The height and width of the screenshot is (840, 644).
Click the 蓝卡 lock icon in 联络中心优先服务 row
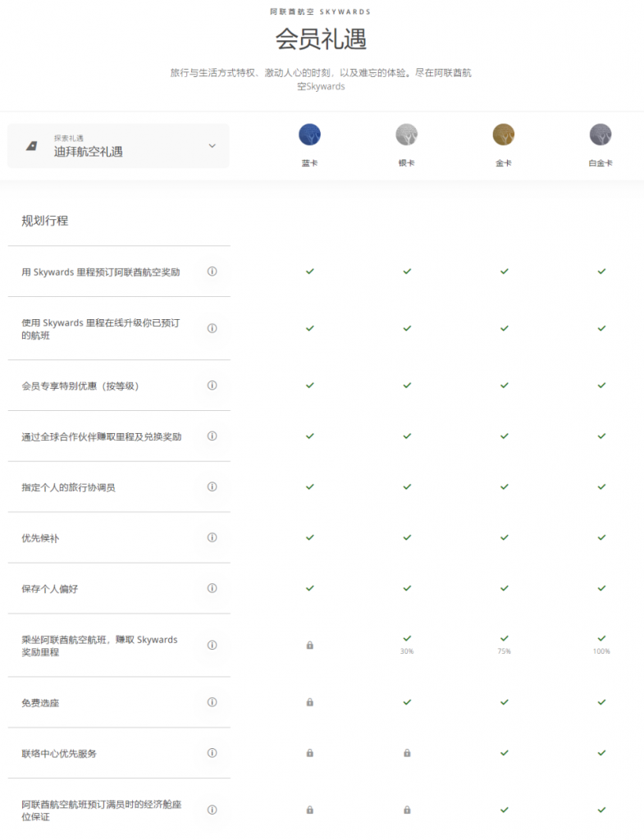(x=309, y=753)
